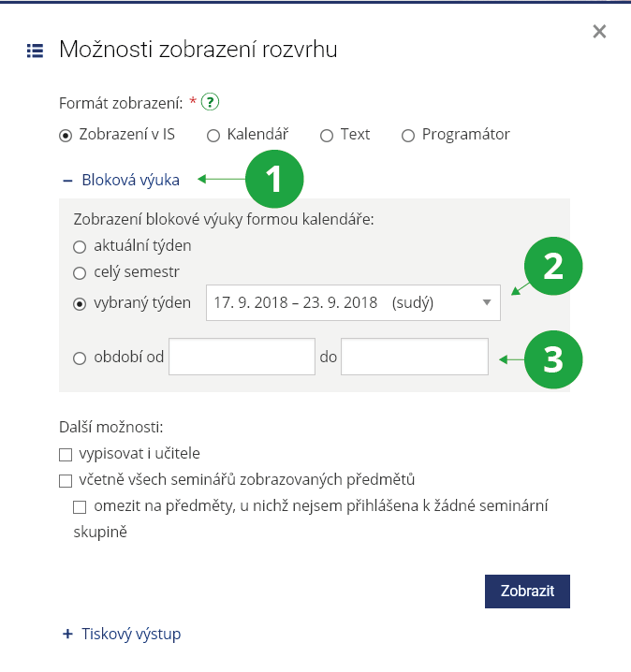
Task: Open the green question mark help icon
Action: [x=211, y=103]
